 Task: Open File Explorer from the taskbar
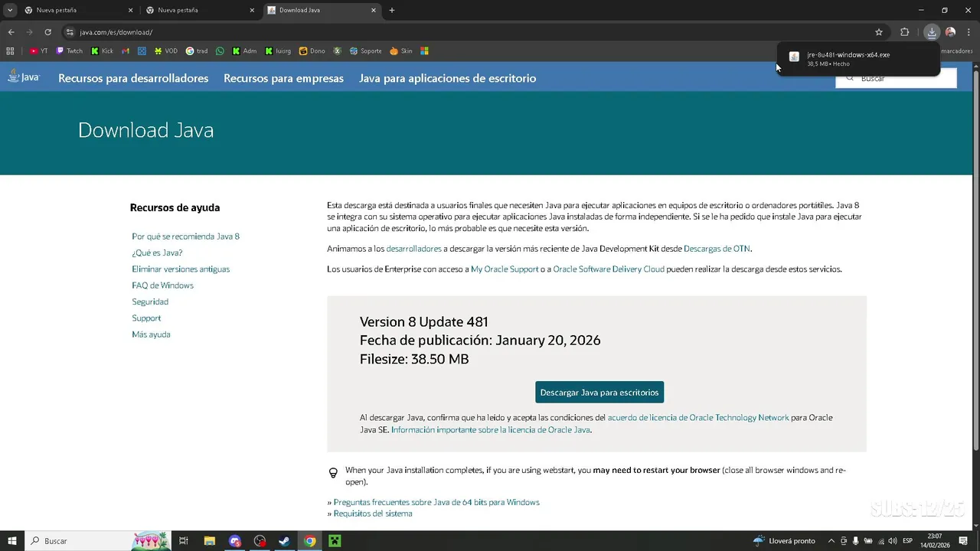point(209,541)
